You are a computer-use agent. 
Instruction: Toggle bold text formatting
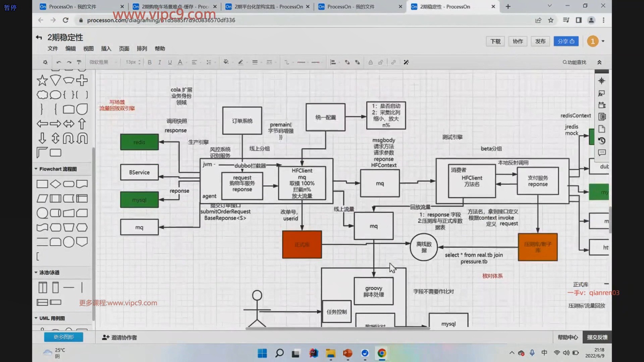coord(150,62)
